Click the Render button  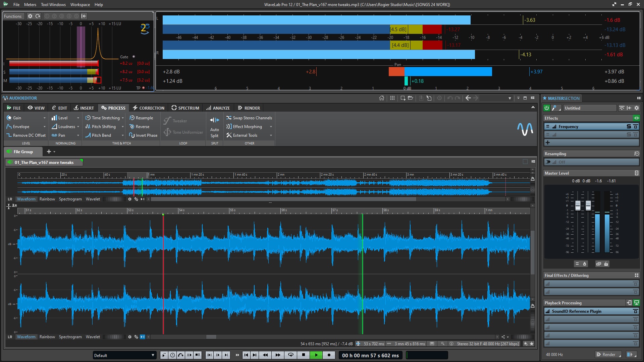(x=607, y=354)
